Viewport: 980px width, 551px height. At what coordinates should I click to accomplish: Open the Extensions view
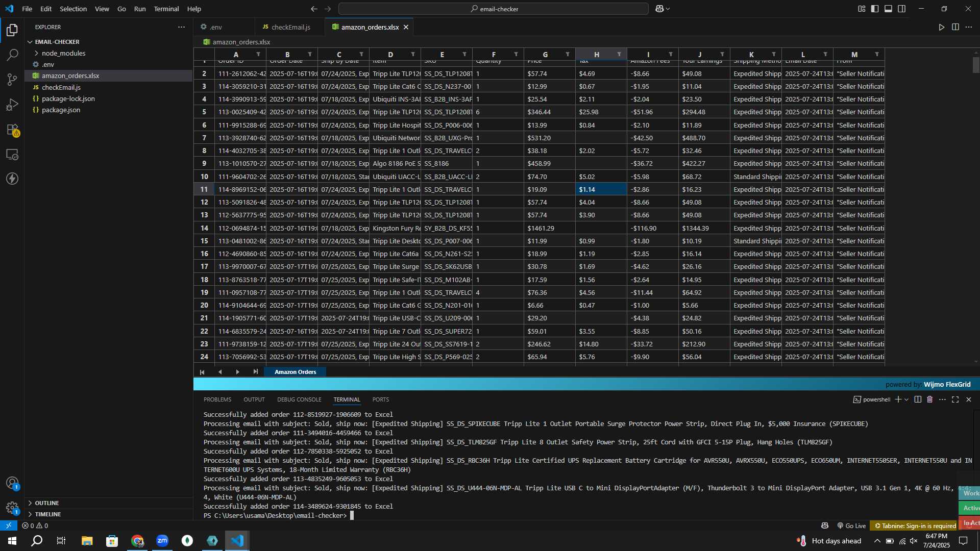(12, 130)
